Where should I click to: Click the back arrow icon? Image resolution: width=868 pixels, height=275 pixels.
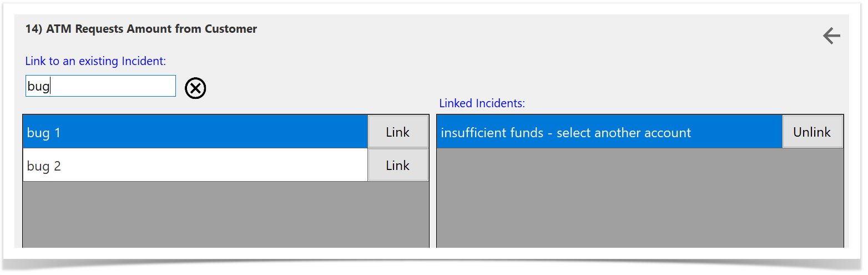(831, 36)
